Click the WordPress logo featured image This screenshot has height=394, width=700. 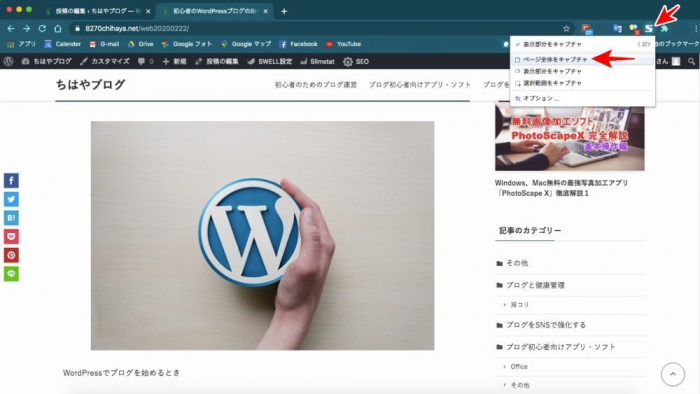coord(262,236)
